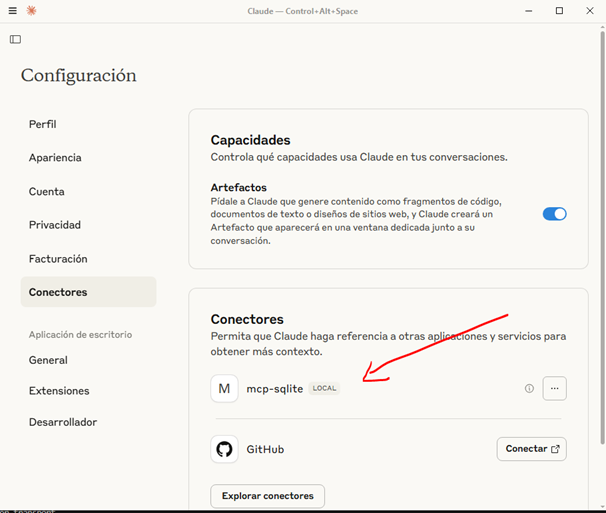Select Cuenta in the settings sidebar
The height and width of the screenshot is (513, 606).
47,191
